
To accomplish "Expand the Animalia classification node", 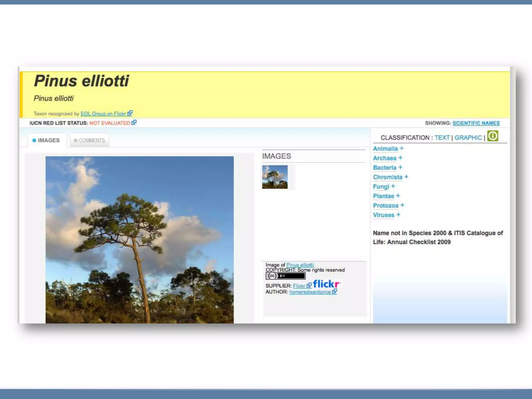I will pos(402,148).
